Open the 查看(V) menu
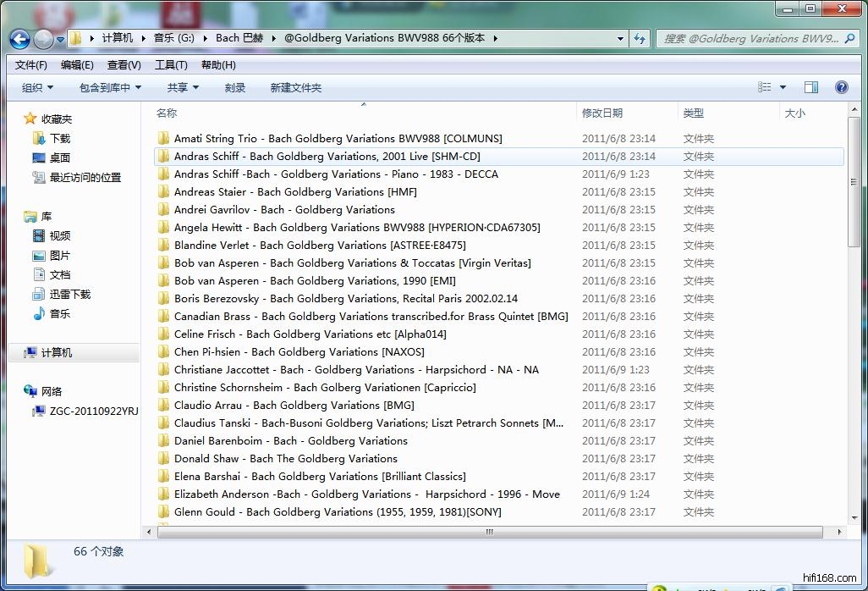868x591 pixels. pos(124,65)
